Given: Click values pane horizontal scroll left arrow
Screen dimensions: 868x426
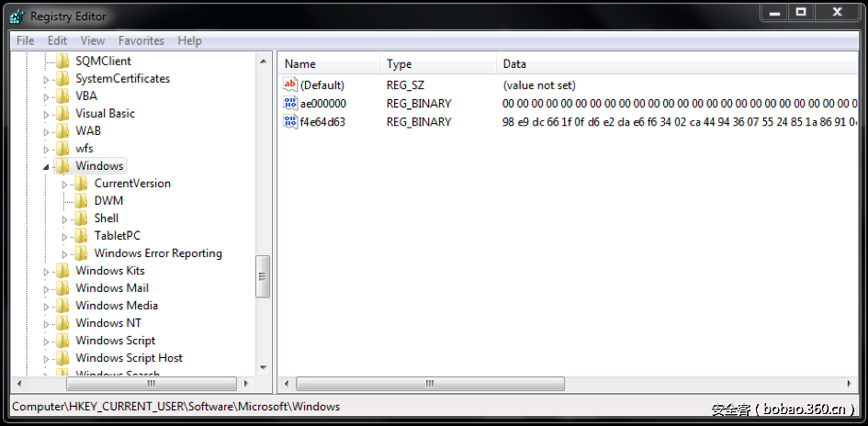Looking at the screenshot, I should (287, 384).
